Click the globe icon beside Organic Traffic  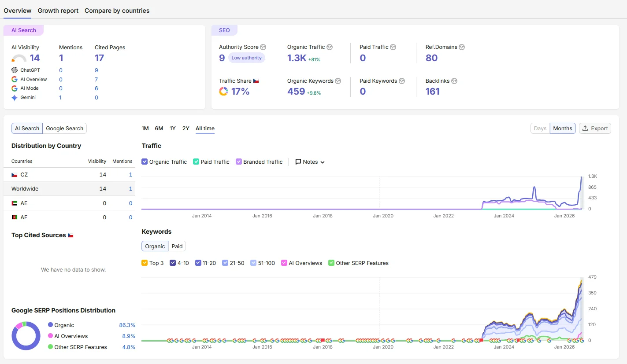pos(330,47)
